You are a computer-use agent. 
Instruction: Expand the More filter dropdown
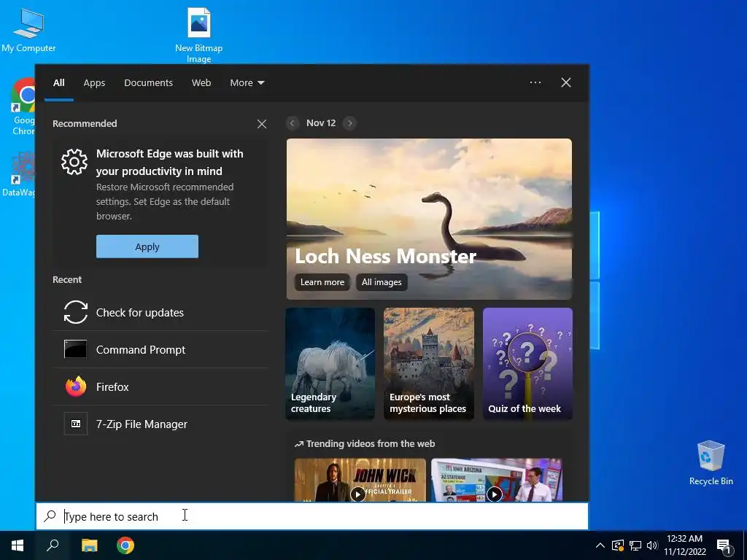(247, 83)
